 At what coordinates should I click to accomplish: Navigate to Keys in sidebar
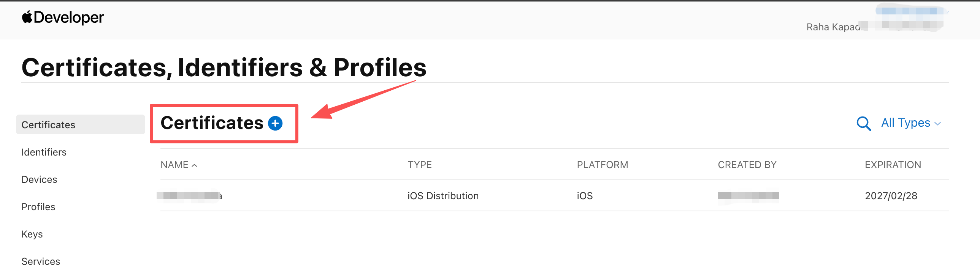32,234
